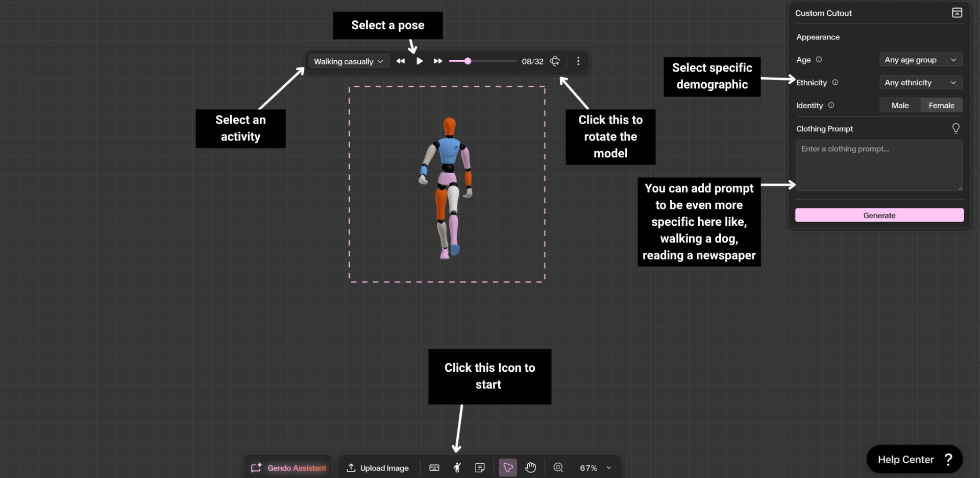Switch identity to Male

pos(900,105)
